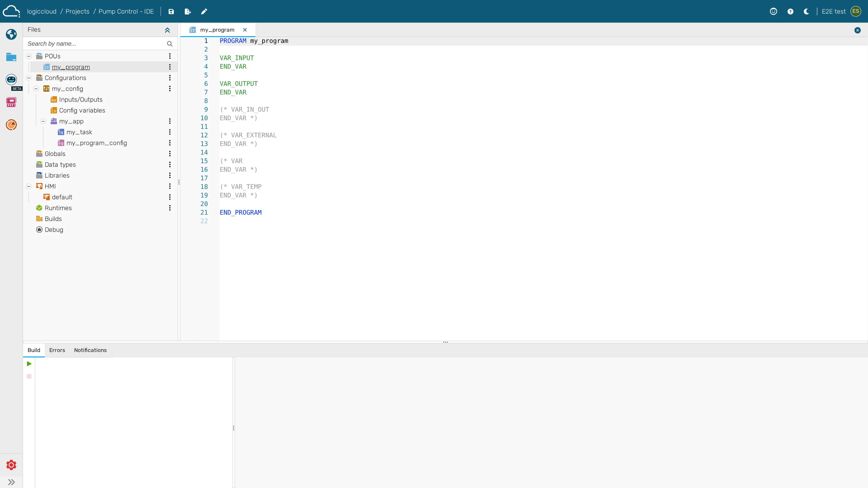Open my_program three-dot menu
The height and width of the screenshot is (488, 868).
[x=170, y=67]
